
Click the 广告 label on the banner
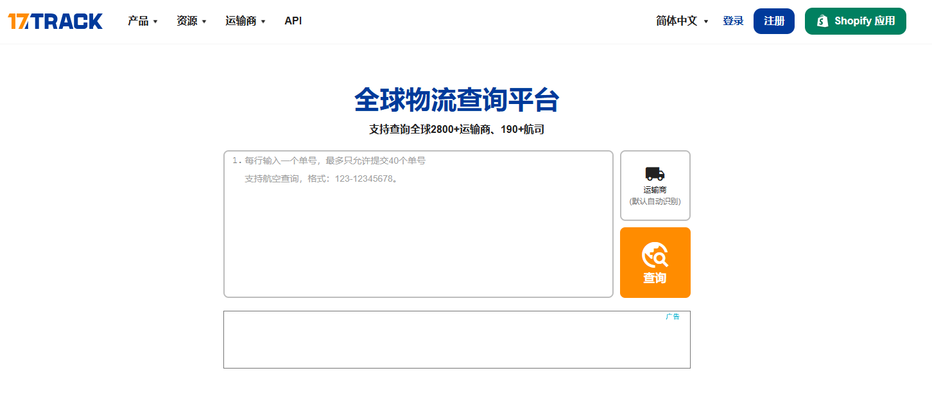pyautogui.click(x=673, y=317)
